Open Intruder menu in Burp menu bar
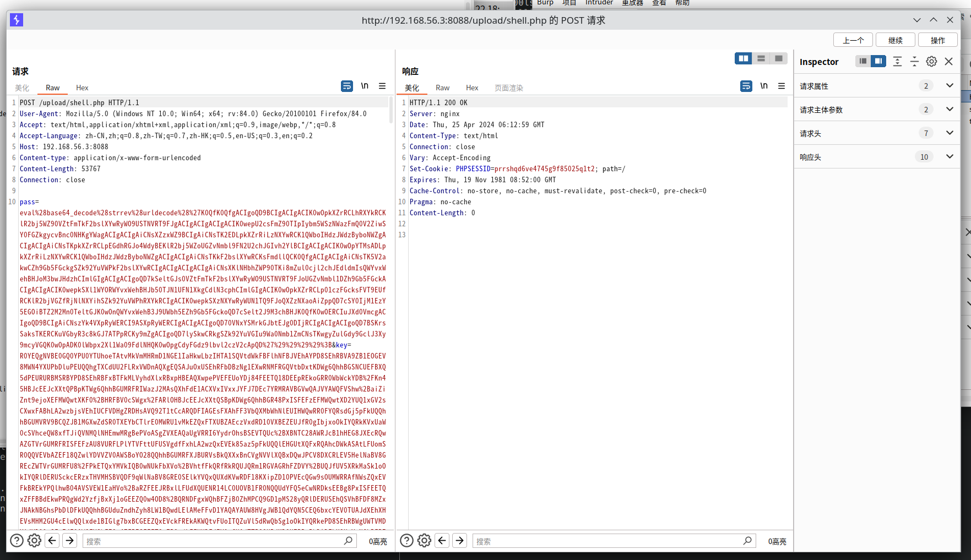The image size is (971, 560). (599, 3)
